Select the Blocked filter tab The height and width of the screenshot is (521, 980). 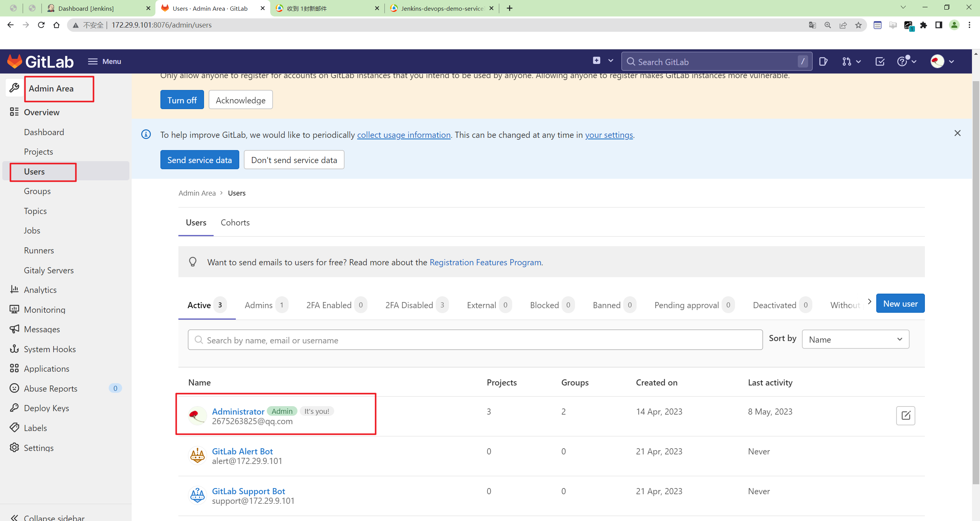[x=552, y=305]
